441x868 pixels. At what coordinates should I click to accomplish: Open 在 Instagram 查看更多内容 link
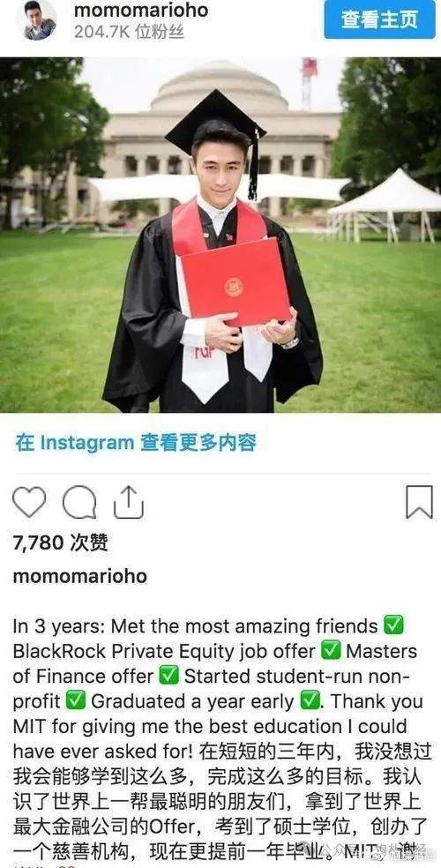(136, 442)
